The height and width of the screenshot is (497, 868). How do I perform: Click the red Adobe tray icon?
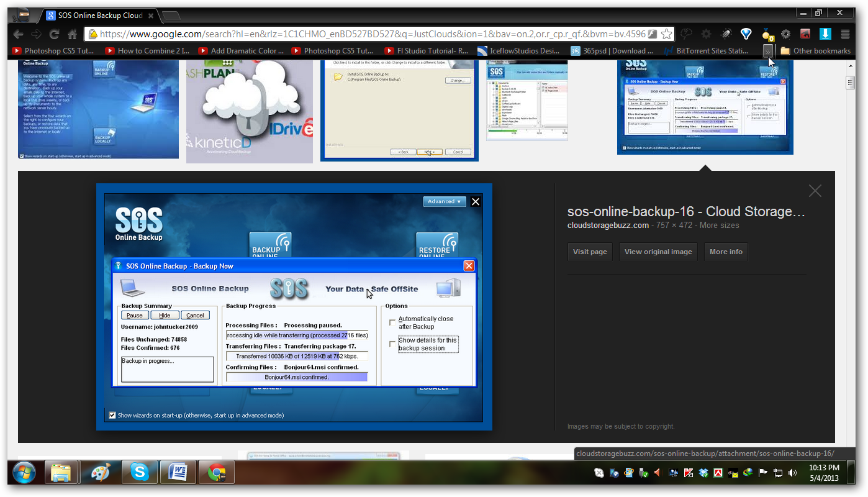point(718,473)
